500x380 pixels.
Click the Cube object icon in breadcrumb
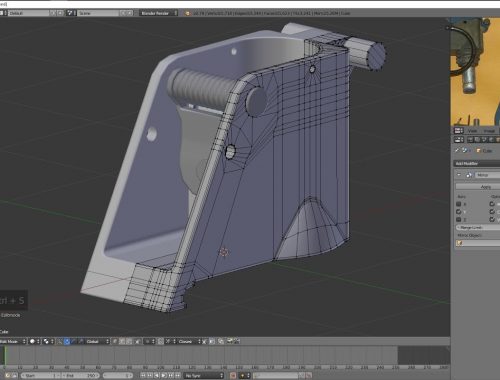point(478,151)
